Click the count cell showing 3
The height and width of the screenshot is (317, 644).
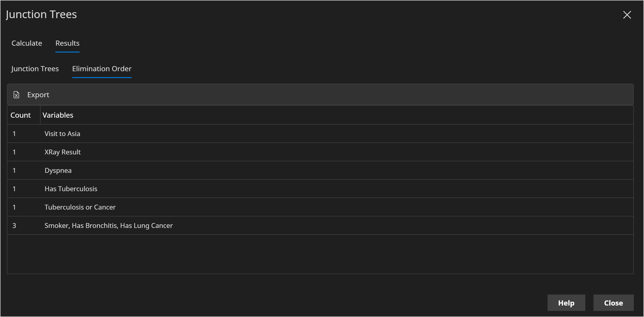point(14,226)
